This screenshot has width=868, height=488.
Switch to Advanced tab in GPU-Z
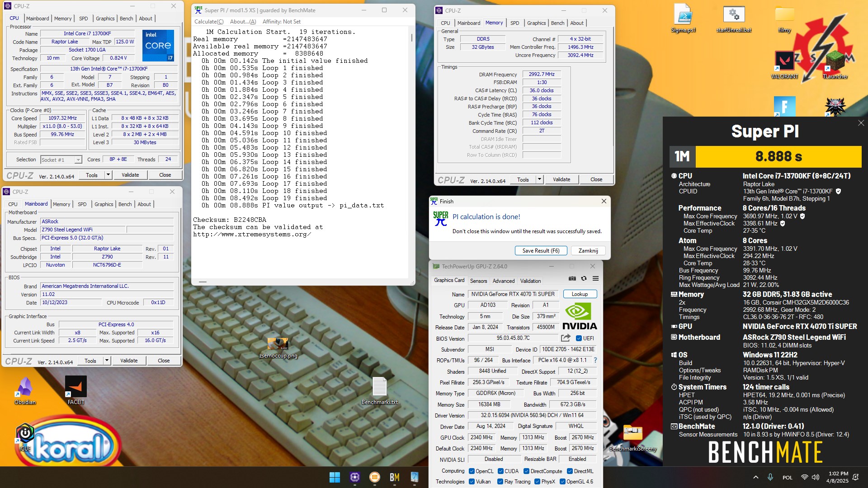504,281
